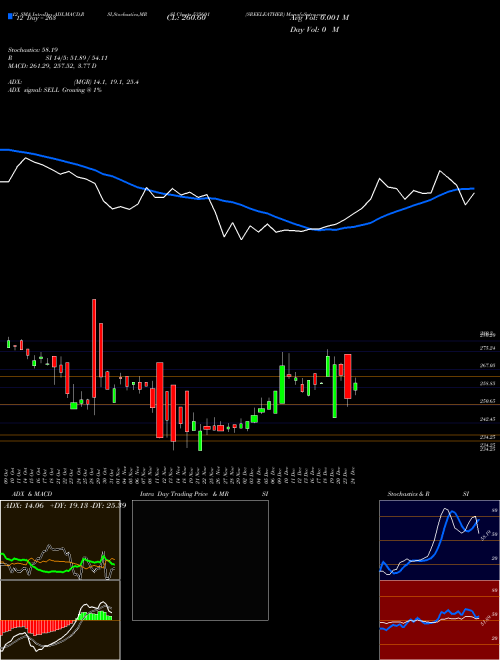Click 'ADX: 14.06 +DY: 19.13 -DY: 25.39' header

(65, 506)
